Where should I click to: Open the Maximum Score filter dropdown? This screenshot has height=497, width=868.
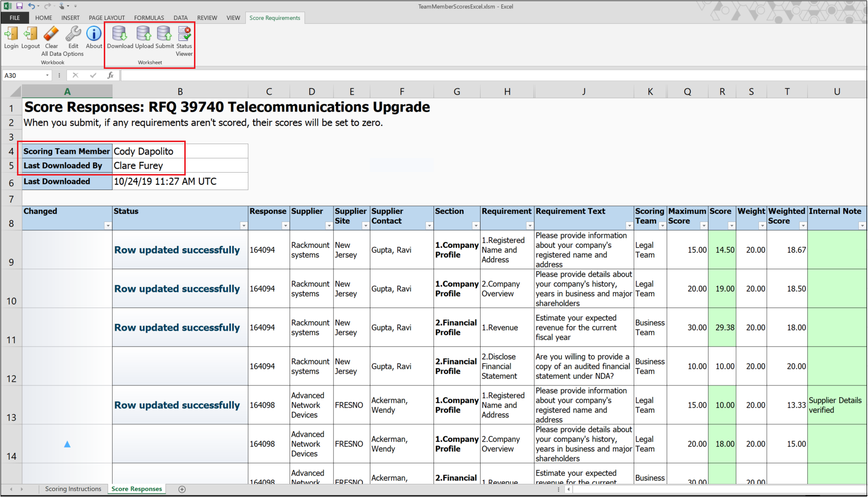pyautogui.click(x=703, y=225)
